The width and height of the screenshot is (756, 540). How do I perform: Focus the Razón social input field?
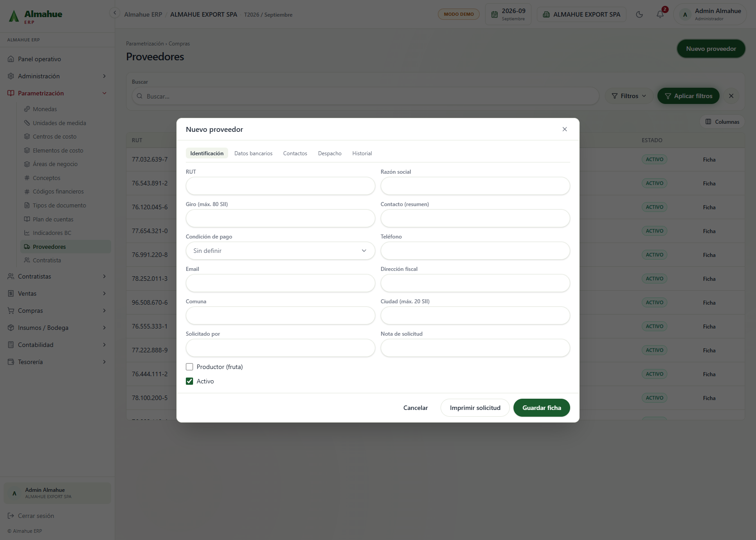(x=475, y=186)
